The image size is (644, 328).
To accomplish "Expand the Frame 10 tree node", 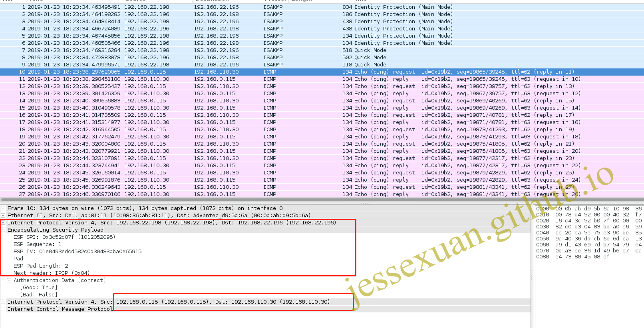I will (3, 208).
